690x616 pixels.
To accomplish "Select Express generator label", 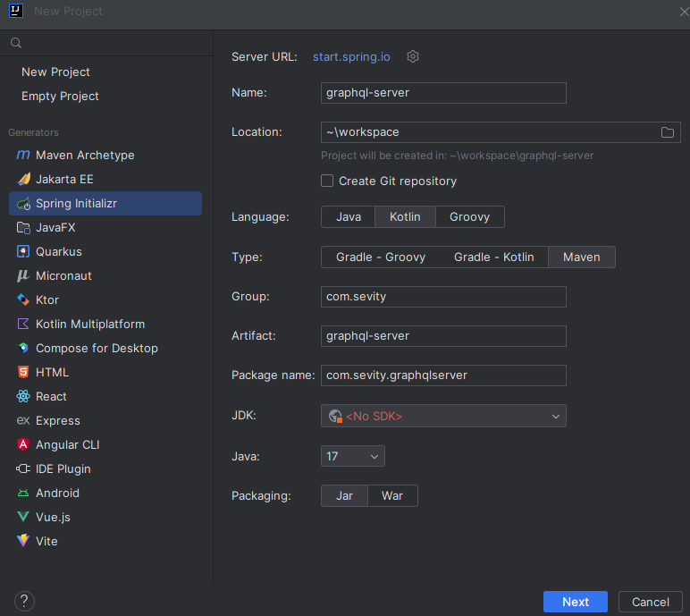I will (57, 420).
